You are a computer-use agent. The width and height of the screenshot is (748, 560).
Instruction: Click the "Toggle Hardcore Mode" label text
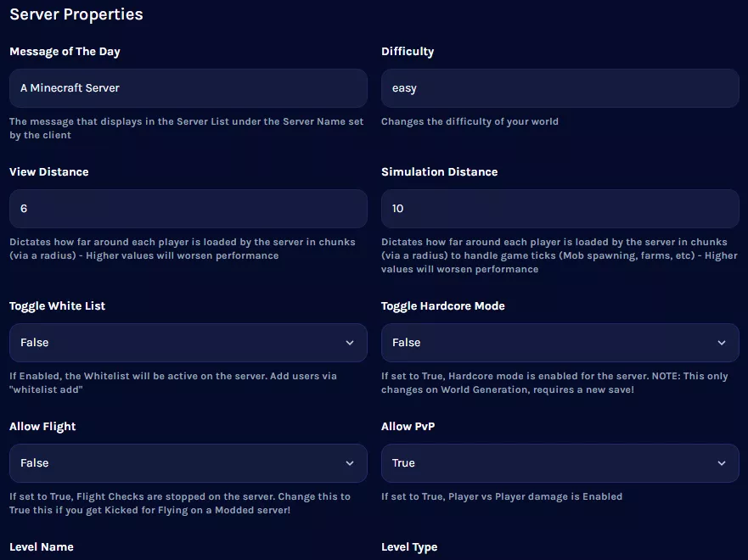point(442,306)
